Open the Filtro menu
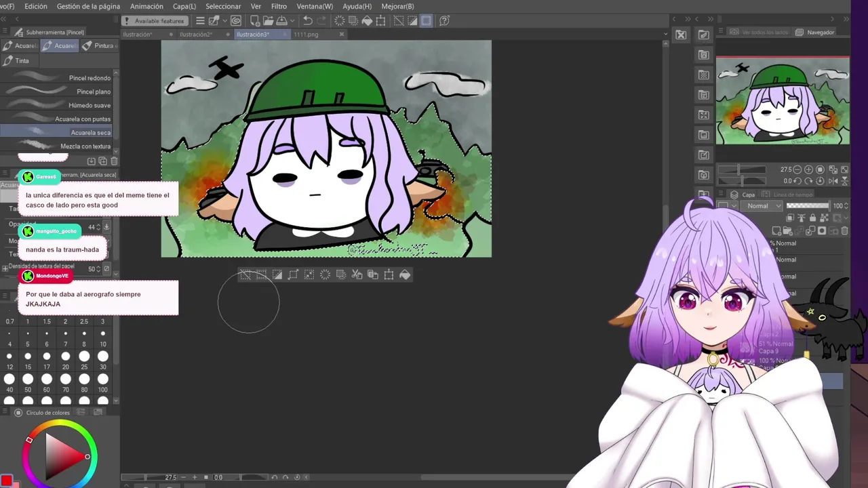 279,6
